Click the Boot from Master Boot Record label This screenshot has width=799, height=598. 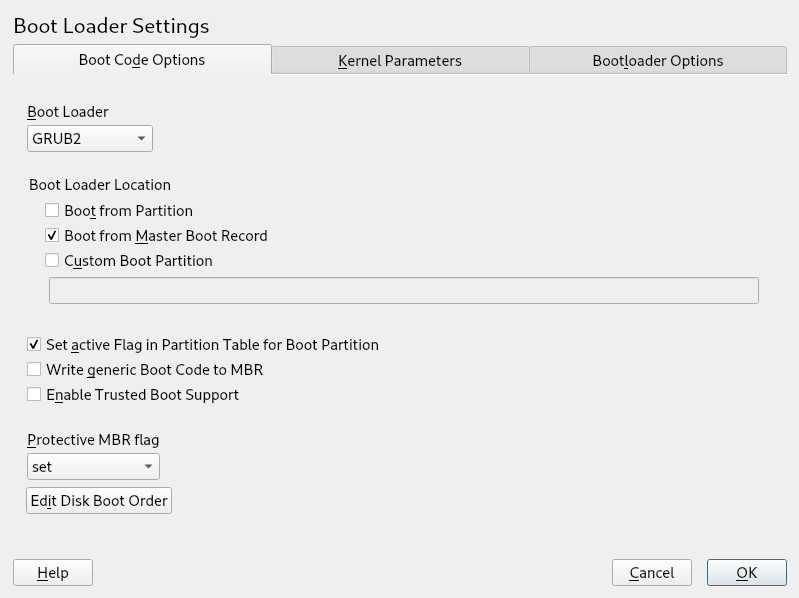[166, 236]
